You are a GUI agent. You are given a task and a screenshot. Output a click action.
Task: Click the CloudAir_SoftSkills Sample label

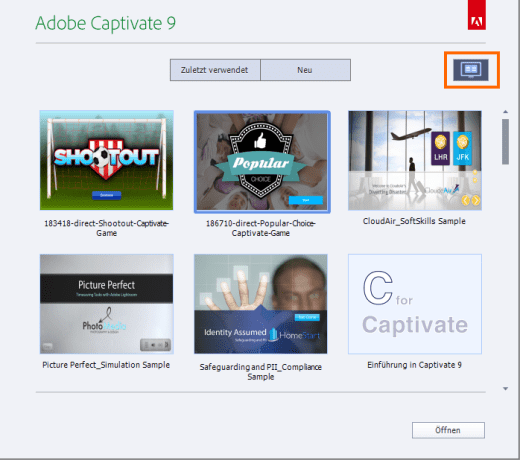[x=414, y=221]
